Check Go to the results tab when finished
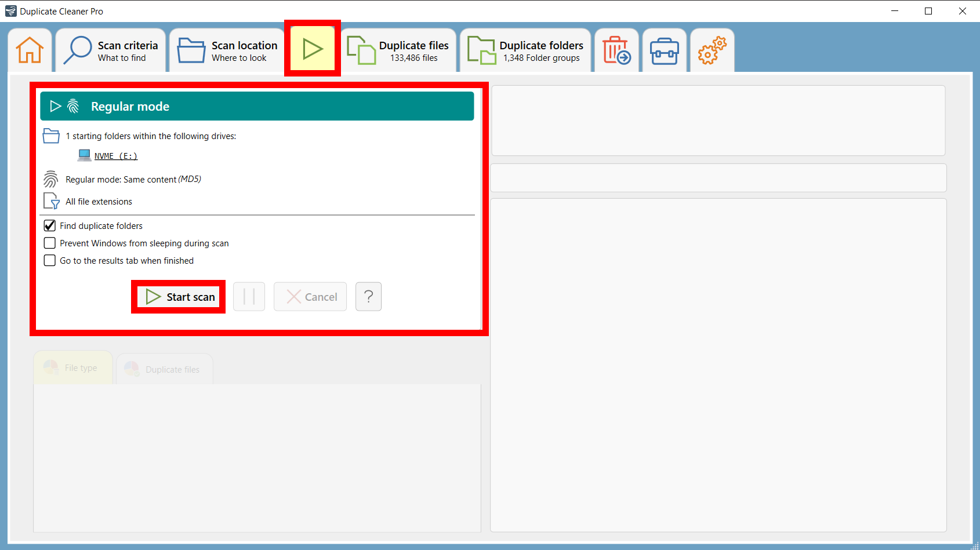The height and width of the screenshot is (550, 980). tap(49, 260)
